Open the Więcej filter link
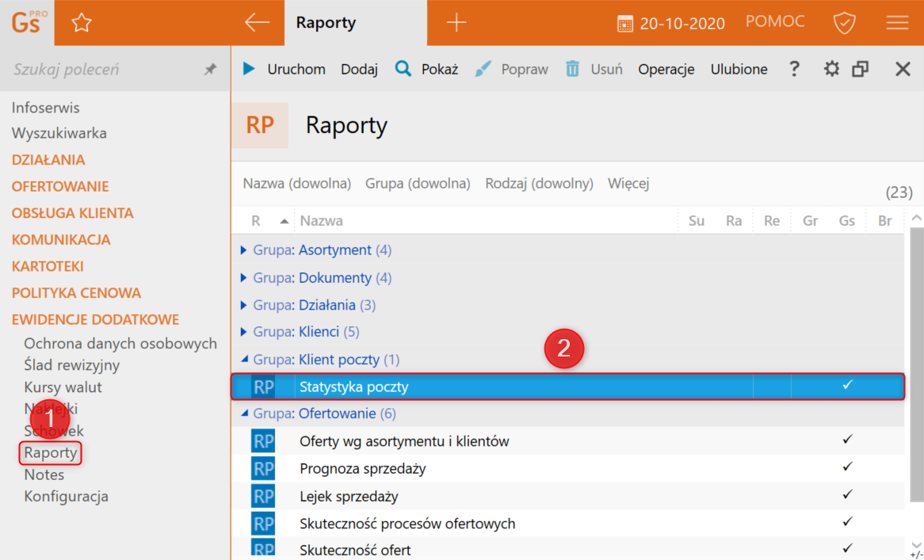Image resolution: width=924 pixels, height=560 pixels. click(x=628, y=184)
